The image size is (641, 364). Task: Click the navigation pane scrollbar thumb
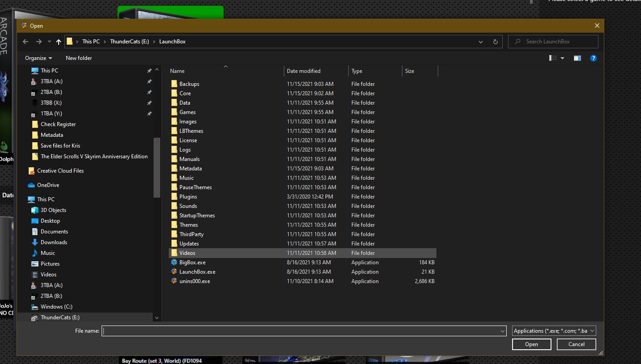pyautogui.click(x=157, y=168)
